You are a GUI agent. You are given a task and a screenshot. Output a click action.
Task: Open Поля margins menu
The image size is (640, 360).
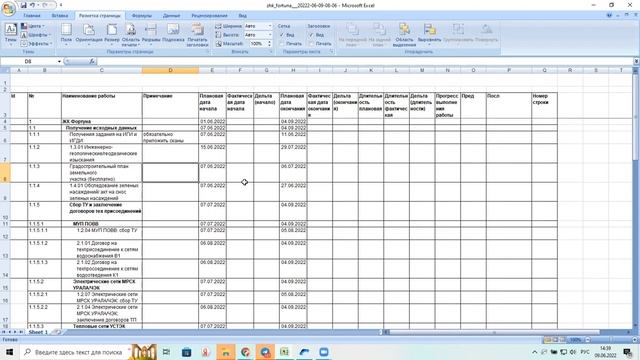[66, 34]
